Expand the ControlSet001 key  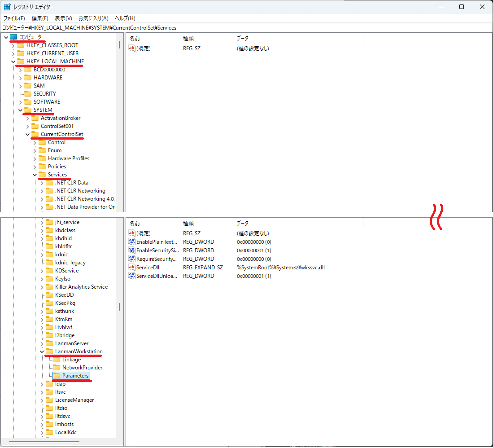27,126
